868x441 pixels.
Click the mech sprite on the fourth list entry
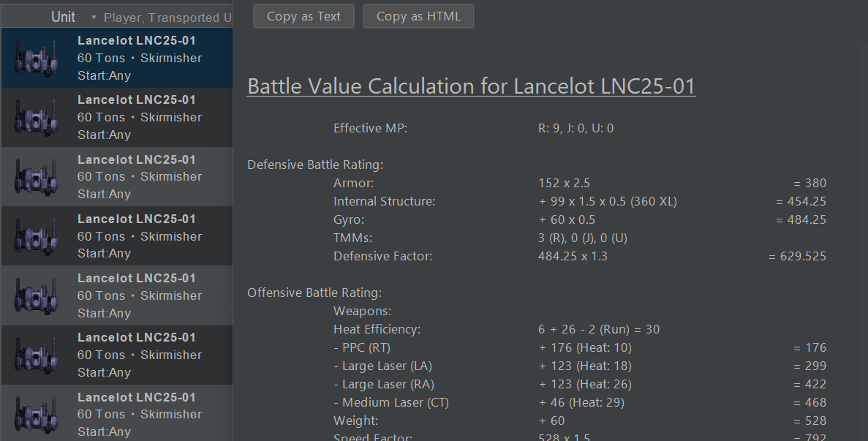pyautogui.click(x=35, y=235)
